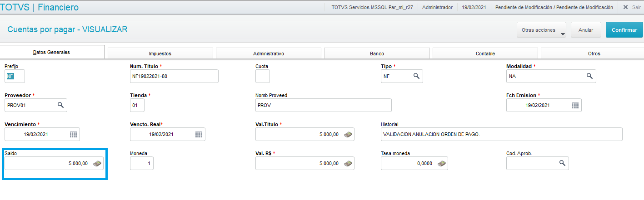The width and height of the screenshot is (644, 200).
Task: Switch to the Banco tab
Action: [x=377, y=54]
